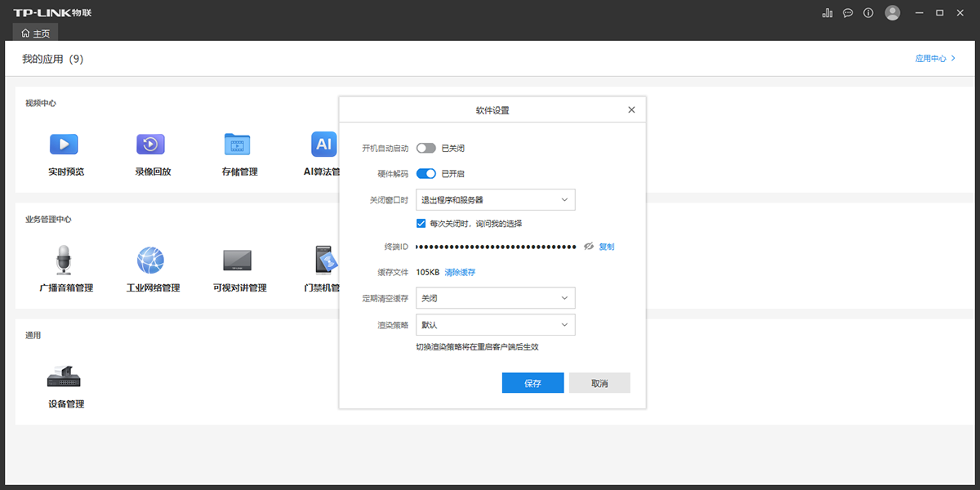Open the 渲染策略 dropdown
The width and height of the screenshot is (980, 490).
[x=495, y=324]
